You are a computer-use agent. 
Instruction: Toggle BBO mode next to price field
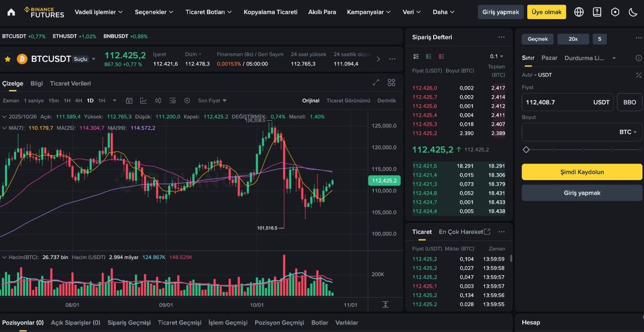point(629,102)
